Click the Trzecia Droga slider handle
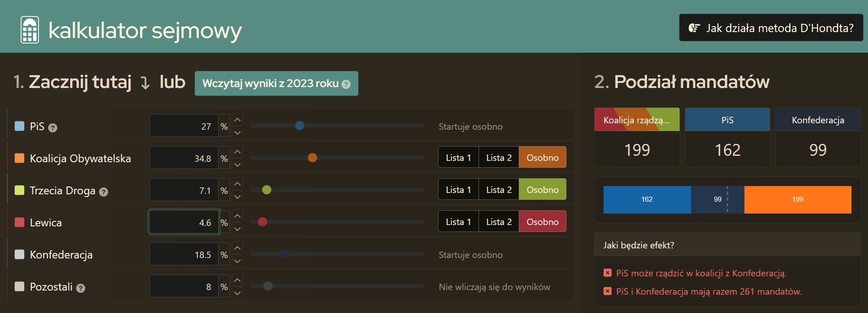The image size is (868, 313). coord(267,190)
